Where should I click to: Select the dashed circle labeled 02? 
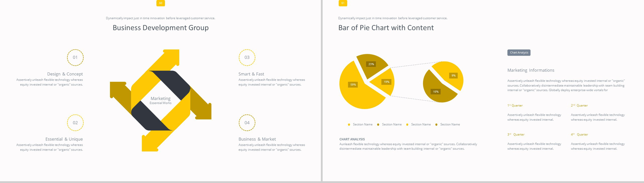point(75,123)
